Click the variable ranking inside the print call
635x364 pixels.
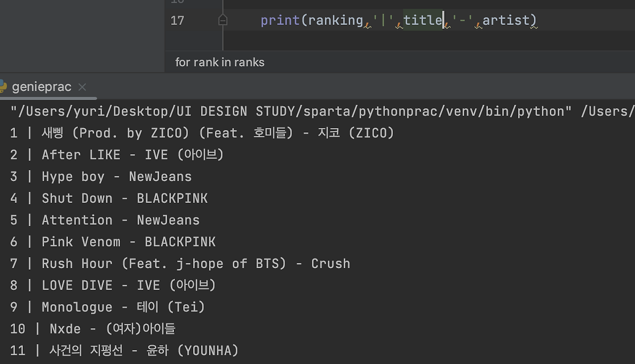coord(335,20)
